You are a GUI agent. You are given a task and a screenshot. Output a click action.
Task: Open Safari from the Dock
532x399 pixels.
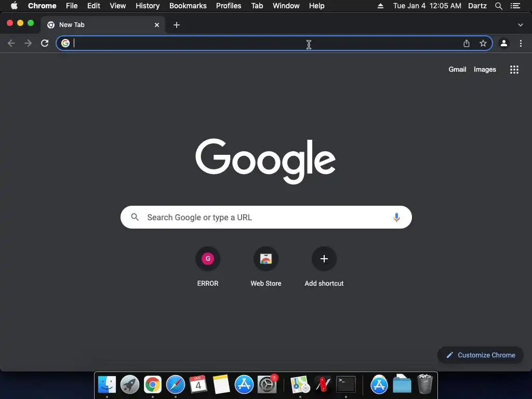click(x=176, y=384)
